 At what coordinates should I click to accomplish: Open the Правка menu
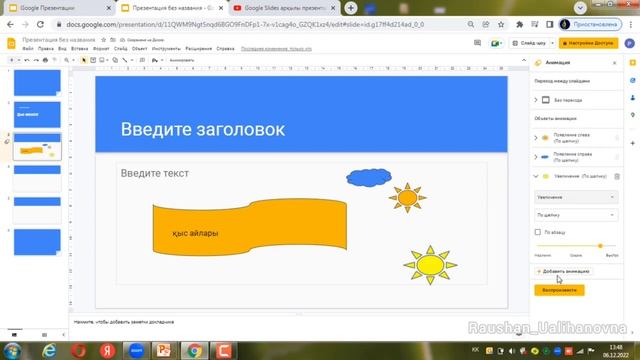click(x=46, y=49)
